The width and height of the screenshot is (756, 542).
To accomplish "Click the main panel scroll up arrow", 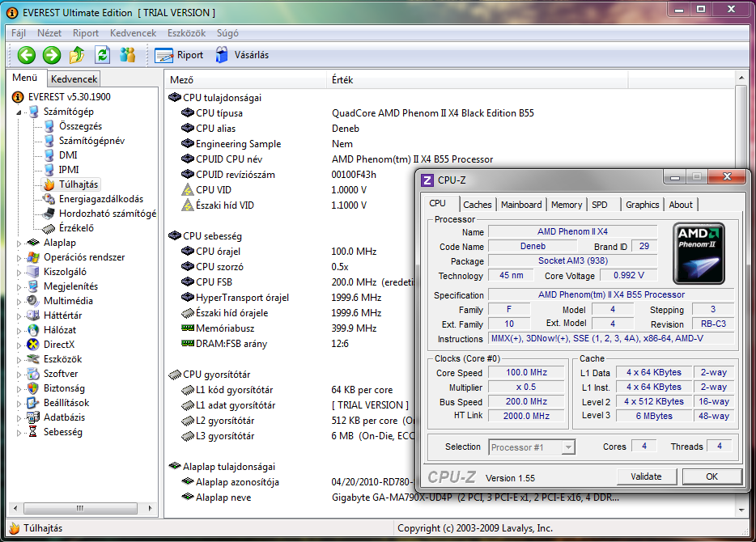I will point(741,78).
